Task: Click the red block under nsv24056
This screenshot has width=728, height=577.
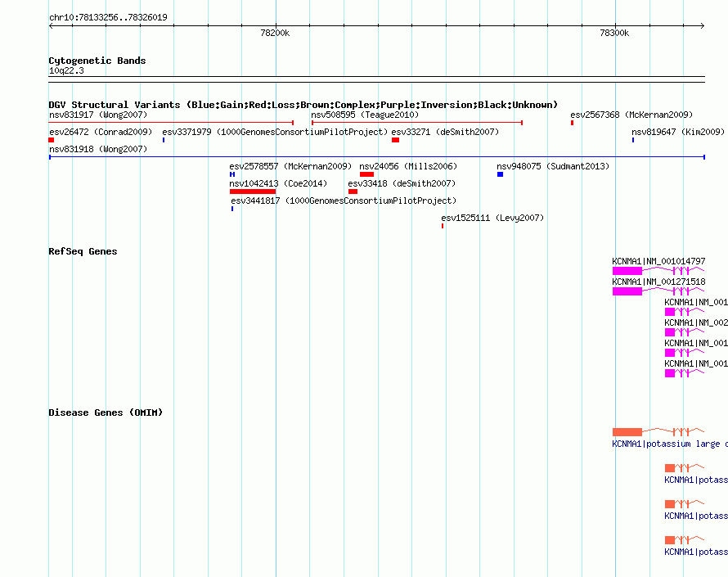Action: pyautogui.click(x=366, y=174)
